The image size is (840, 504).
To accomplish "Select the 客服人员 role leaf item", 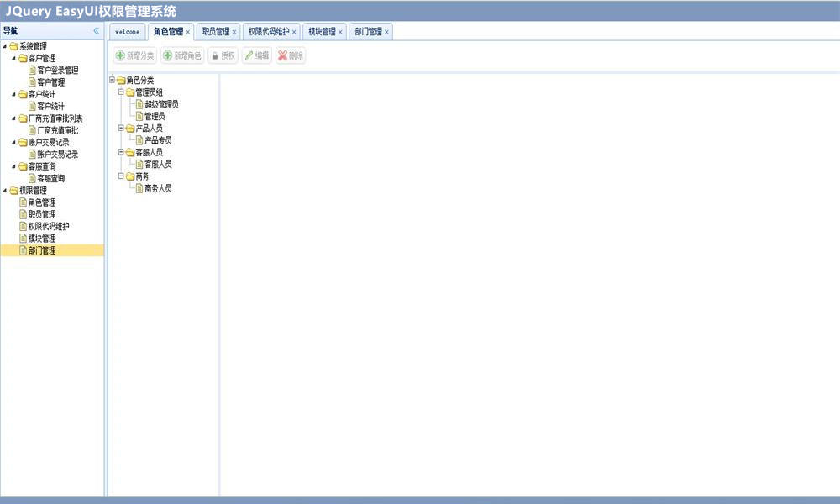I will tap(158, 165).
